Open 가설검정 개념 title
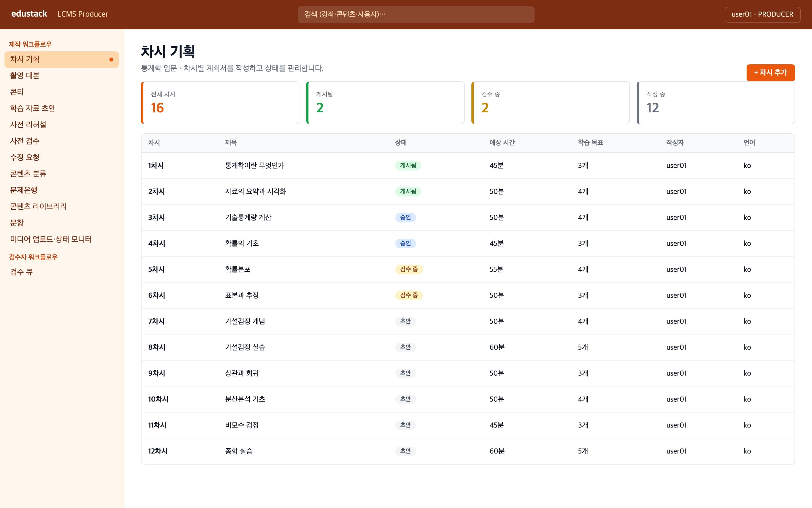The width and height of the screenshot is (812, 508). pos(245,321)
